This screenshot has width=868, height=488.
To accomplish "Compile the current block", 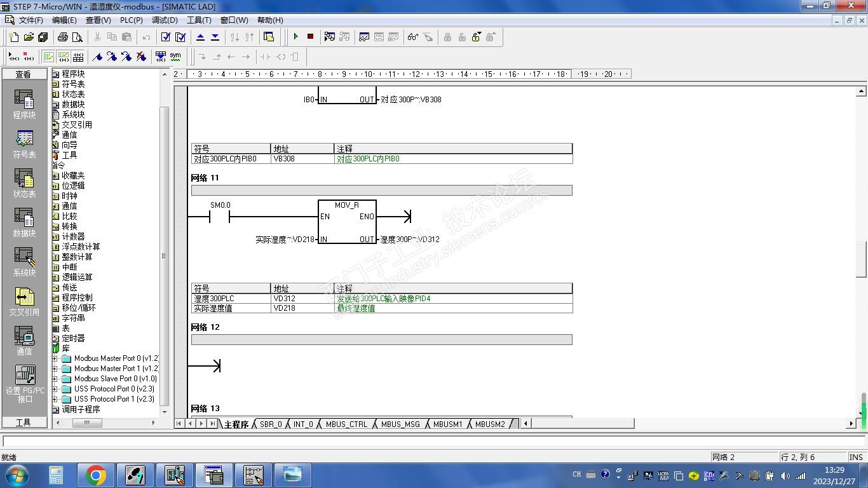I will (x=166, y=37).
